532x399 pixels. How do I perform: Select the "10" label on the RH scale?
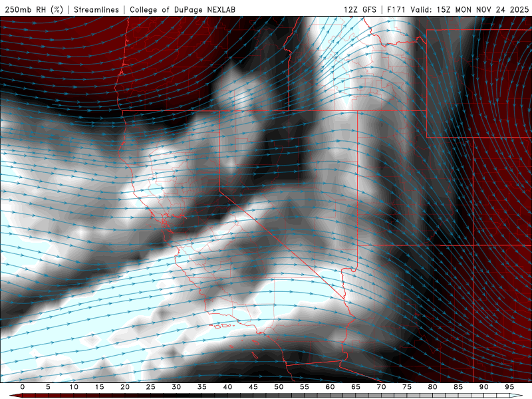(74, 387)
